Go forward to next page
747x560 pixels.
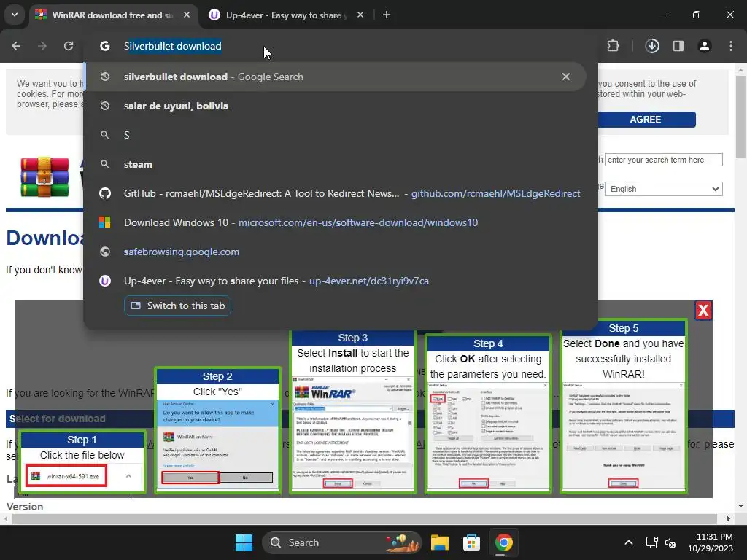click(42, 46)
